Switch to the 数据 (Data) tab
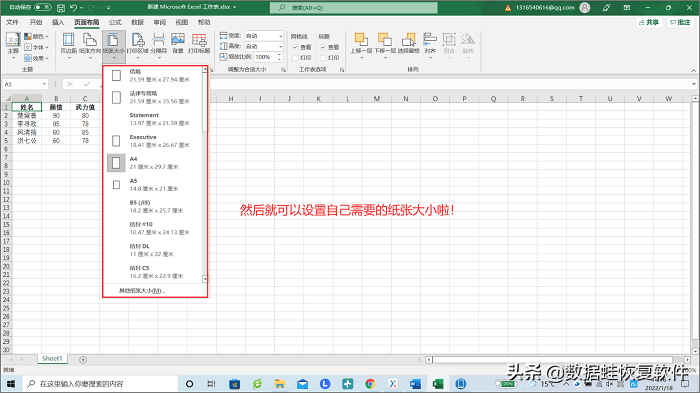Image resolution: width=700 pixels, height=393 pixels. pos(138,22)
